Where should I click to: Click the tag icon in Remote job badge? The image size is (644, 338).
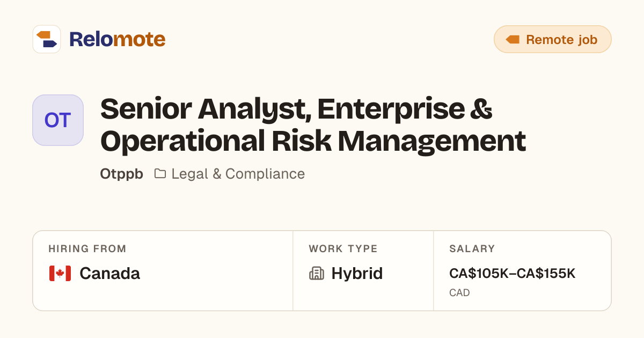click(x=513, y=39)
